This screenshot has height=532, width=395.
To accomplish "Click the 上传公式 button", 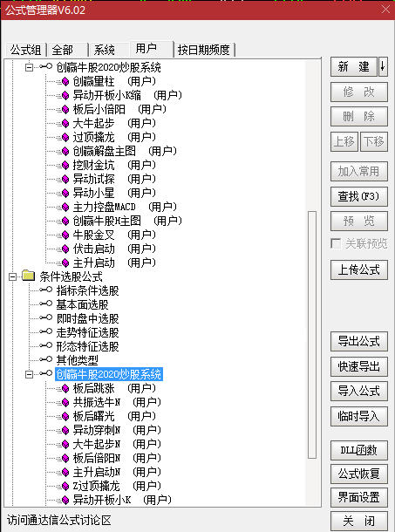I will (359, 270).
